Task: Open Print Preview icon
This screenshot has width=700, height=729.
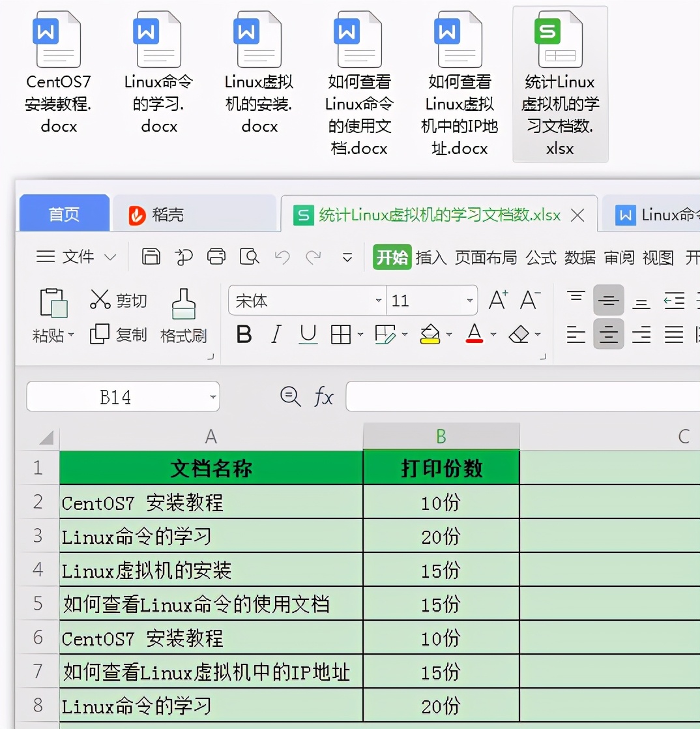Action: pos(249,256)
